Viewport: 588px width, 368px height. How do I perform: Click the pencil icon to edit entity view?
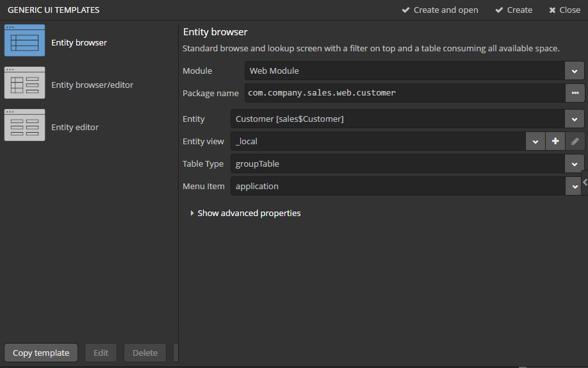tap(575, 141)
